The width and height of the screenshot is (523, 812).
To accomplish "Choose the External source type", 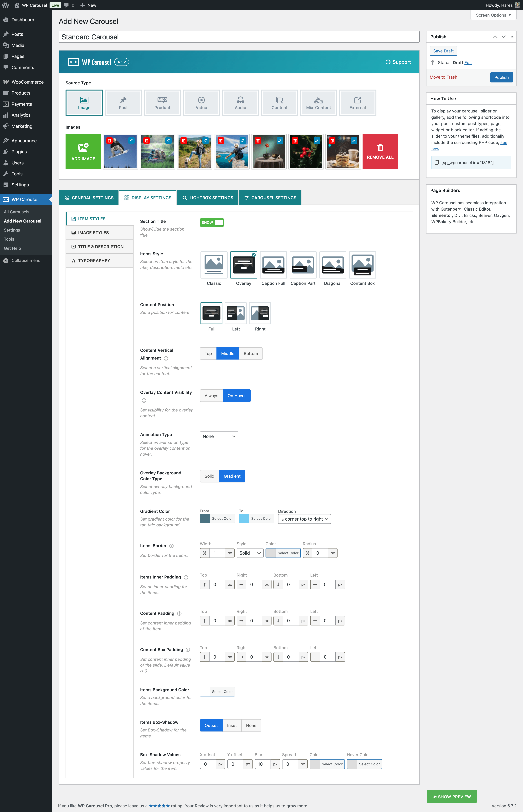I will pos(357,103).
